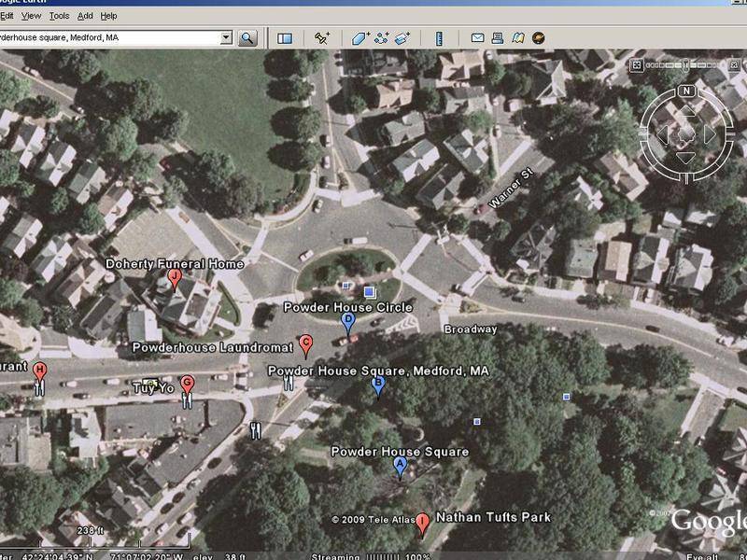
Task: Click blue pin A at Powder House Square
Action: pos(401,468)
